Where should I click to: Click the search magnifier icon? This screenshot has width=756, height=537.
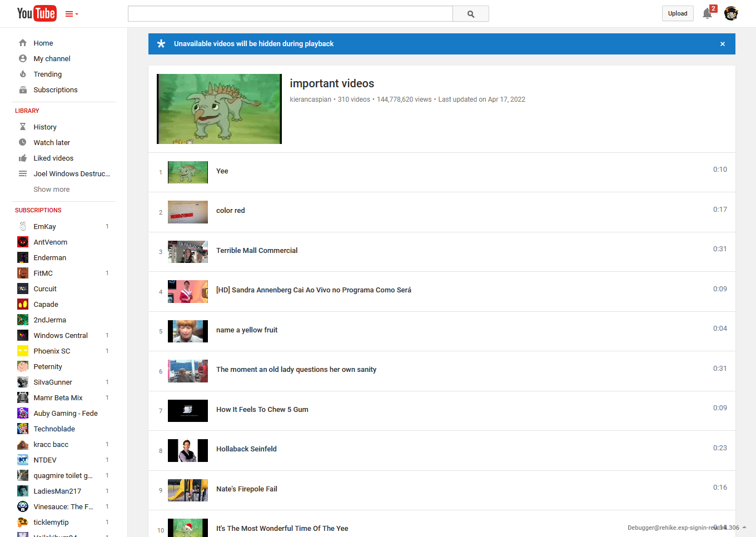(x=470, y=13)
